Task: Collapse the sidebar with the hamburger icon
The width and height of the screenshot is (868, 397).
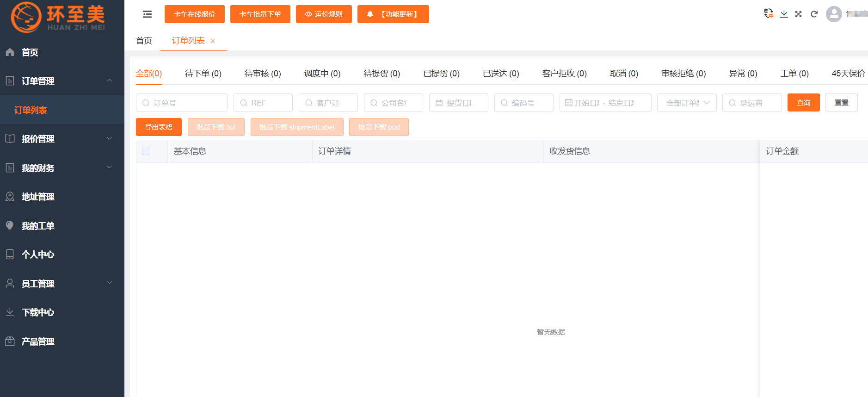Action: [147, 14]
